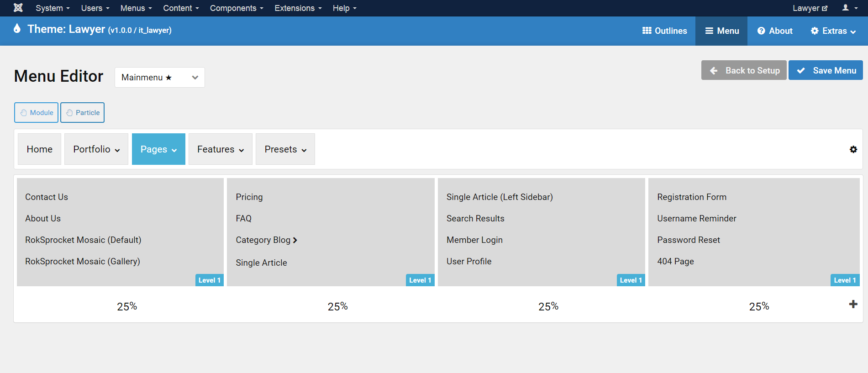868x373 pixels.
Task: Click the Lawyer site preview link
Action: click(810, 8)
